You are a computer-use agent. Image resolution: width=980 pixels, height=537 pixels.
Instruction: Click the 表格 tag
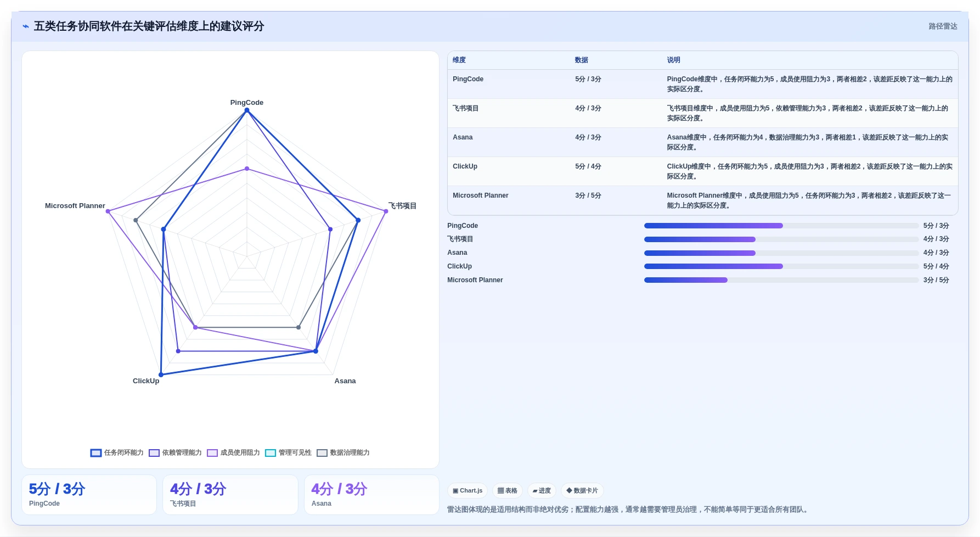(508, 491)
